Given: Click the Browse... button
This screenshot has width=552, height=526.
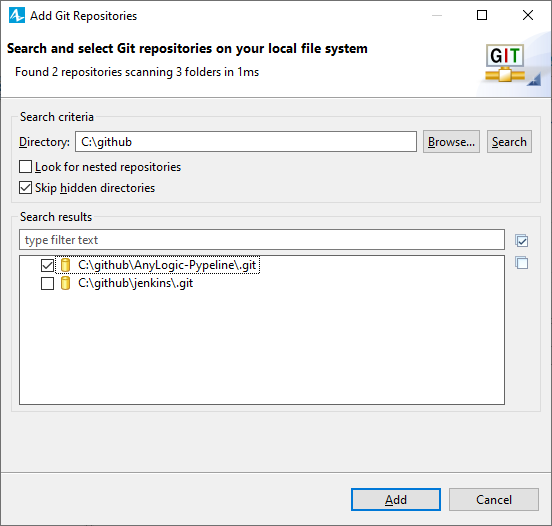Looking at the screenshot, I should click(x=451, y=142).
